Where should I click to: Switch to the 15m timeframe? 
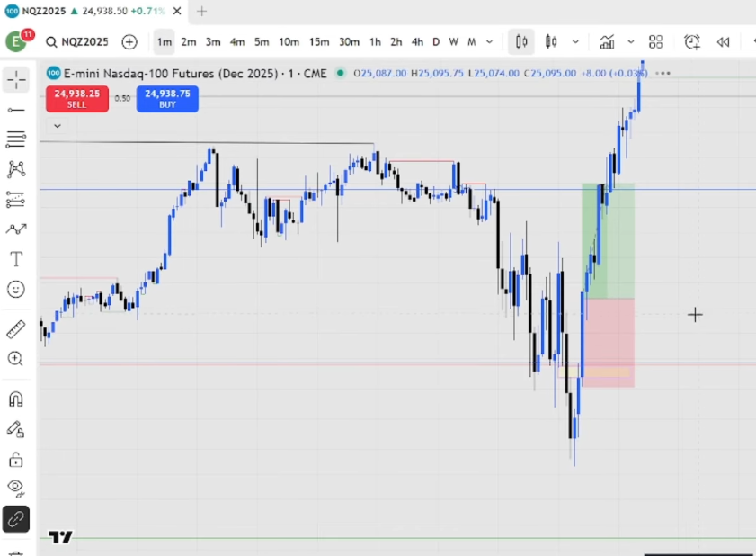(319, 42)
